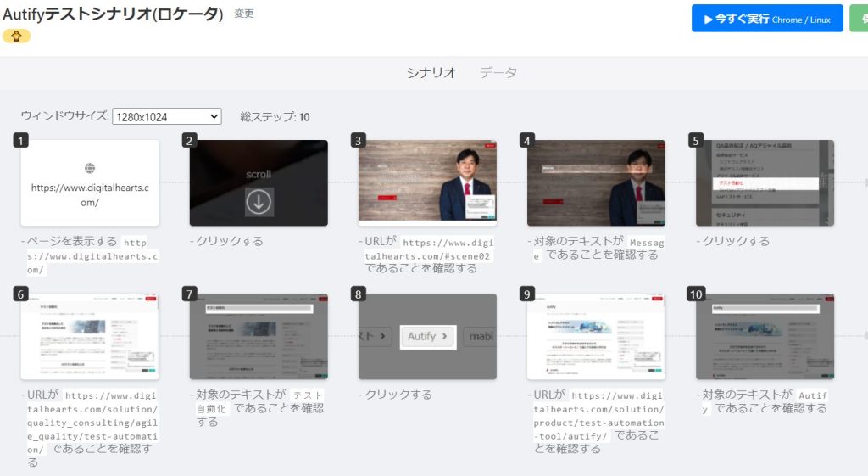Open the ウィンドウサイズ 1280x1024 dropdown
868x476 pixels.
pyautogui.click(x=167, y=116)
